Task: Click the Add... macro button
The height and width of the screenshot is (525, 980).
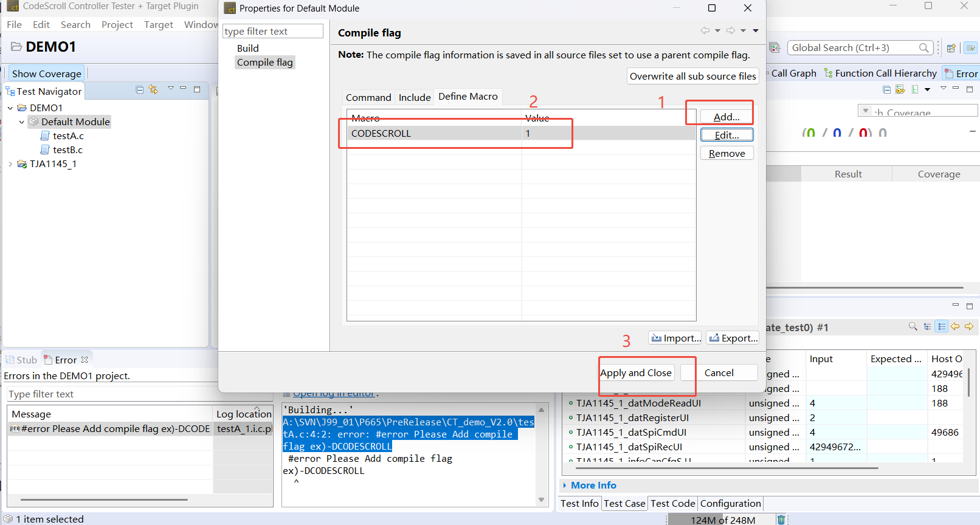Action: coord(726,117)
